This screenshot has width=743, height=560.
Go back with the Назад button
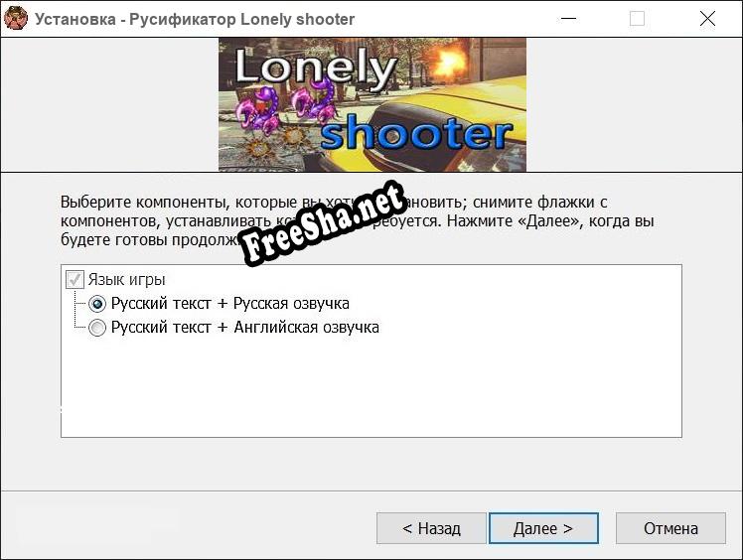(431, 528)
